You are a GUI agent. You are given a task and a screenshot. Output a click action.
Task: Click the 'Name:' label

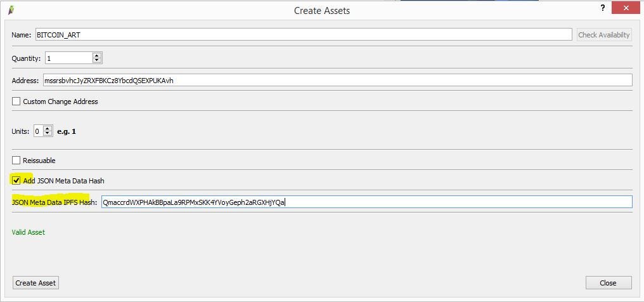[22, 35]
